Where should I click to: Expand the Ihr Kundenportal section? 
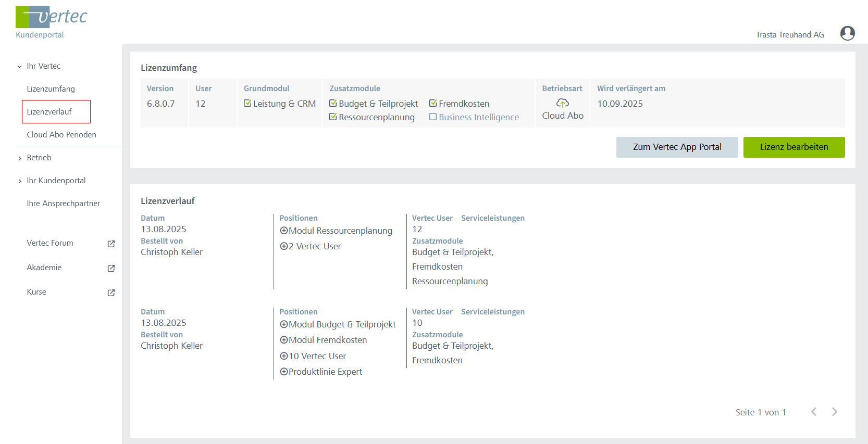(x=20, y=181)
